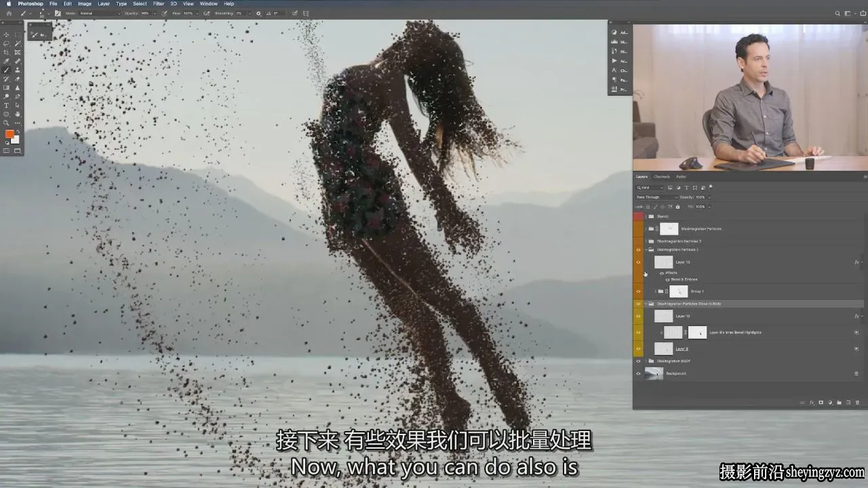
Task: Select the Horizontal Type tool
Action: click(x=7, y=105)
